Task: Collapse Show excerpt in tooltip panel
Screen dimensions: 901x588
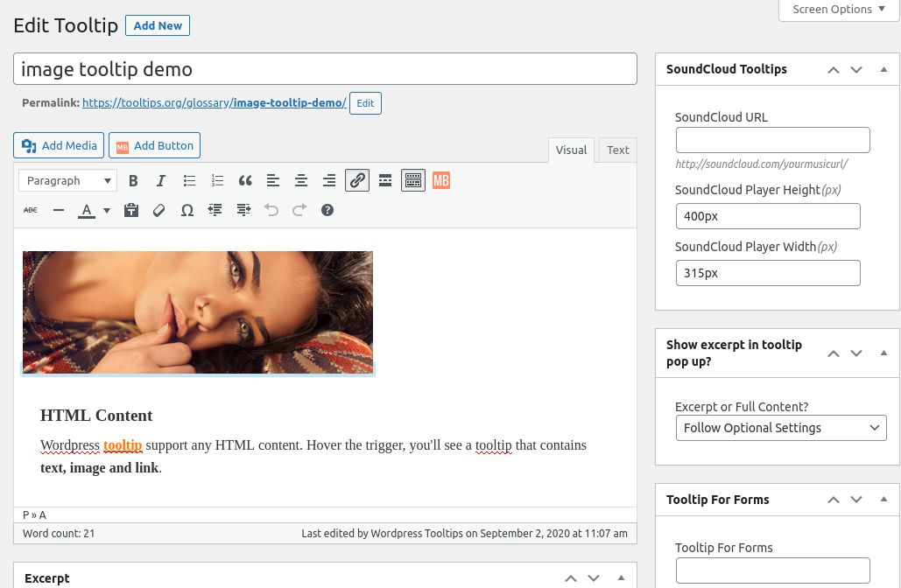Action: [x=883, y=353]
